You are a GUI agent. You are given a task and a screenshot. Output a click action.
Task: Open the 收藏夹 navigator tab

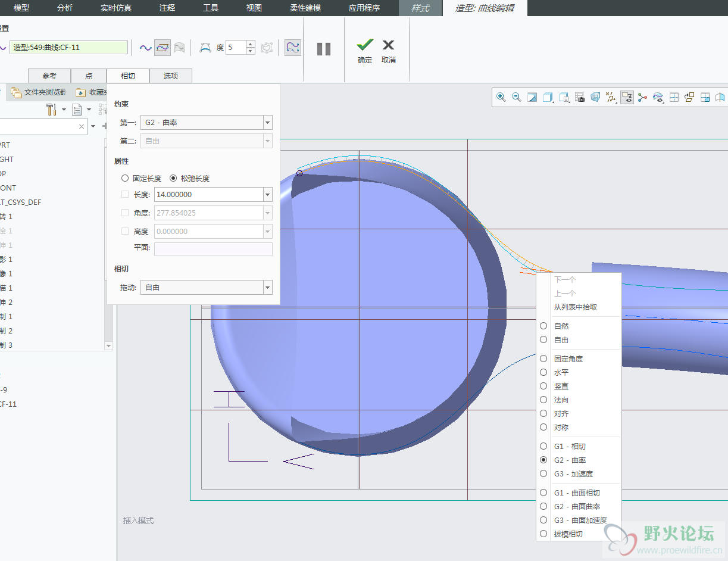point(91,92)
